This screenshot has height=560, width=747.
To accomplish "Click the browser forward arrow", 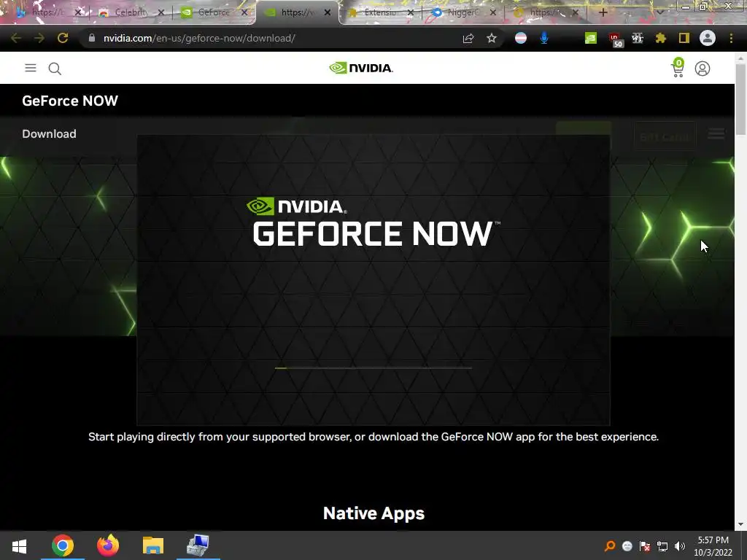I will click(x=39, y=38).
